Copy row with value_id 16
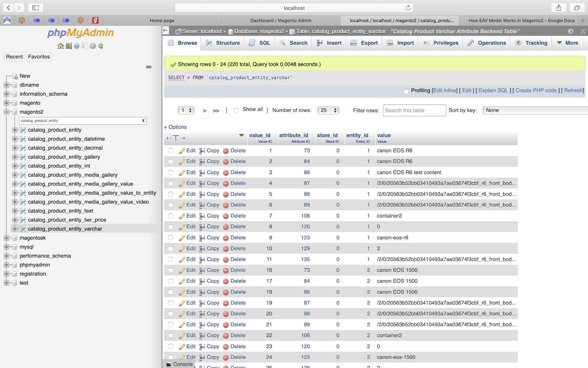The width and height of the screenshot is (588, 368). [209, 270]
